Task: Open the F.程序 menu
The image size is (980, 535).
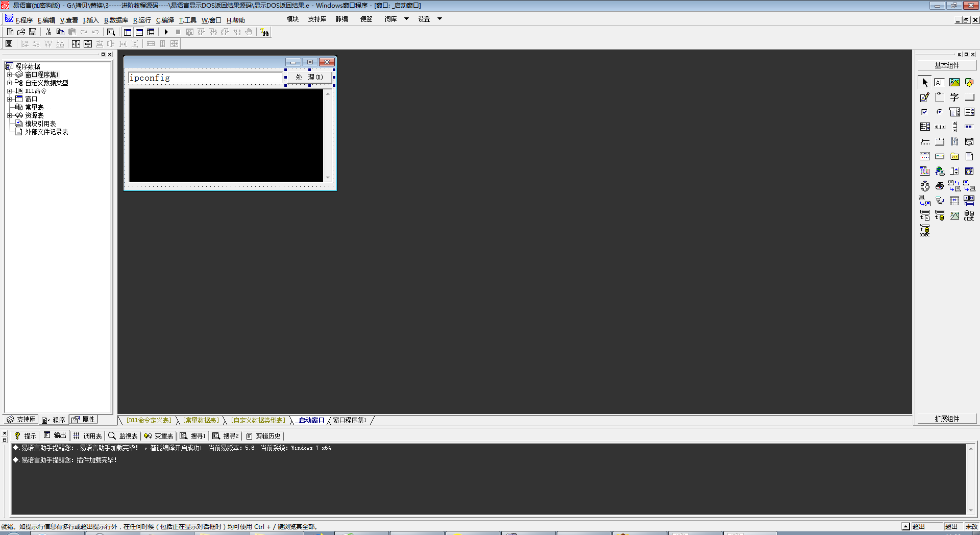Action: [x=24, y=20]
